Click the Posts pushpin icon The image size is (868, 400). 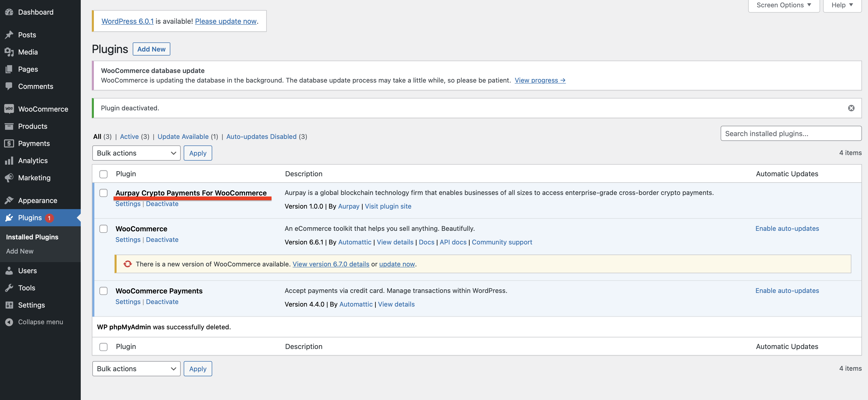[9, 35]
